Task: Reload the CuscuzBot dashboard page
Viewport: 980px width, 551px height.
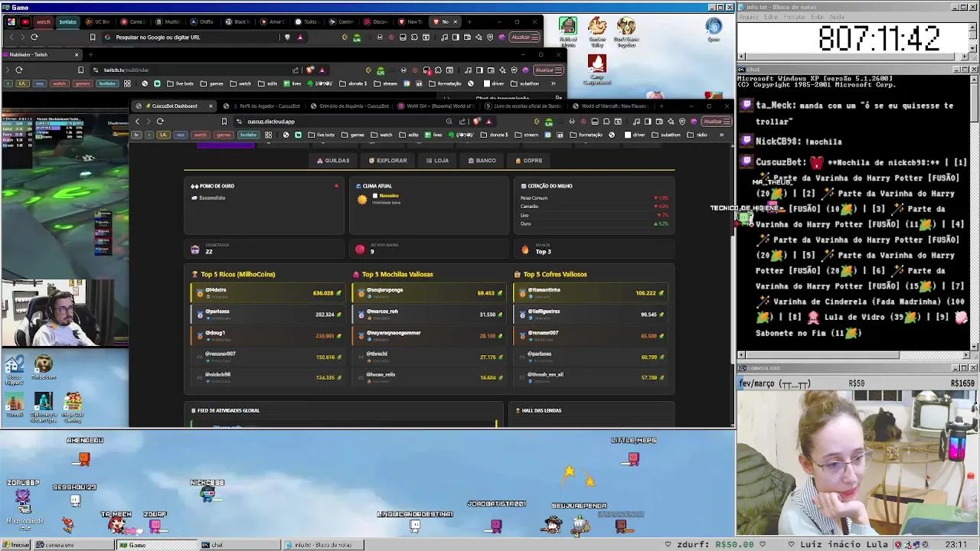Action: 160,122
